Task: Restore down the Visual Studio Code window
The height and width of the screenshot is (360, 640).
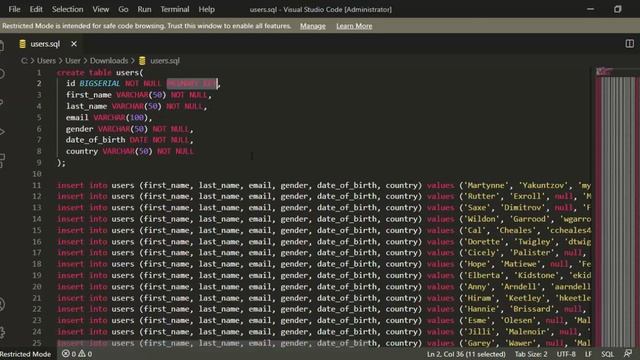Action: (618, 9)
